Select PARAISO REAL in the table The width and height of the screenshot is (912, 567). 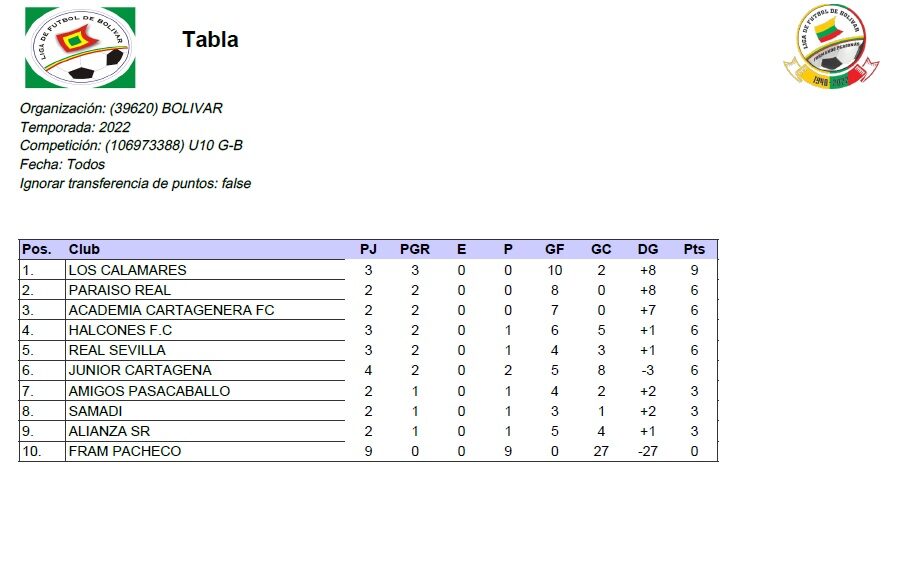coord(119,290)
